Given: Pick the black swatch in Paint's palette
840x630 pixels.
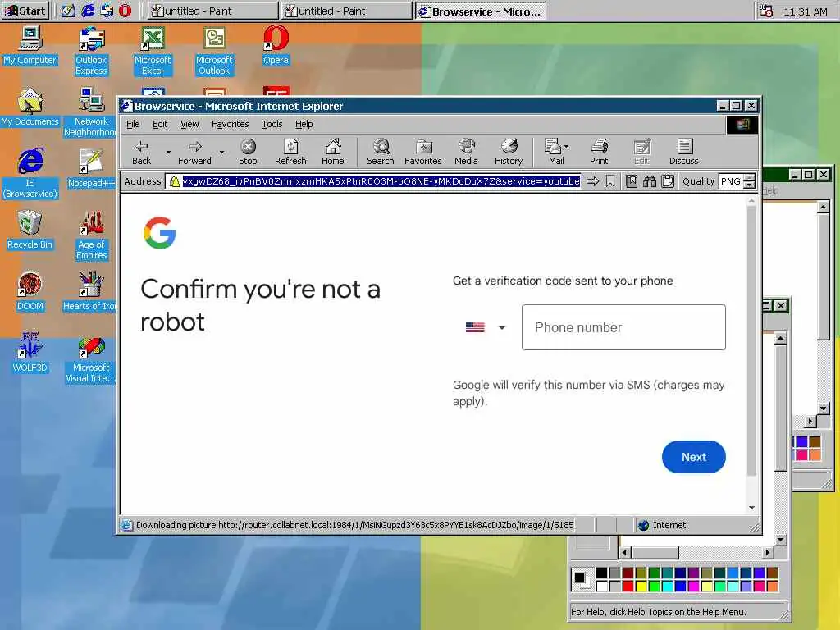Looking at the screenshot, I should tap(601, 573).
